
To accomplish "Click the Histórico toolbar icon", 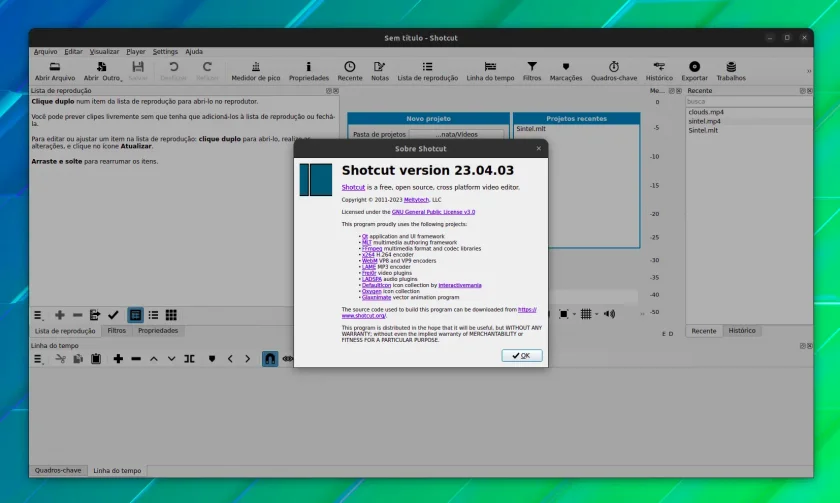I will point(659,67).
